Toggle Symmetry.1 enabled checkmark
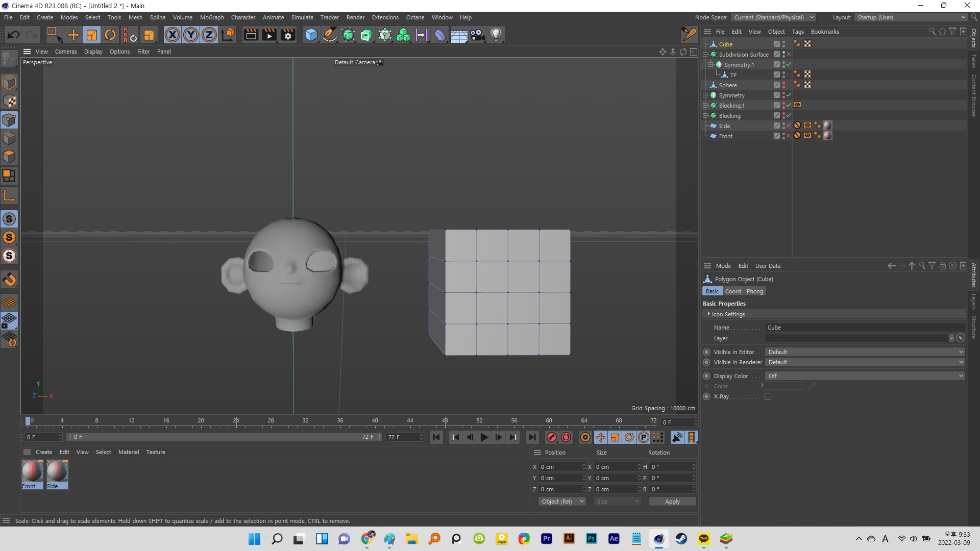Screen dimensions: 980x551 point(789,65)
